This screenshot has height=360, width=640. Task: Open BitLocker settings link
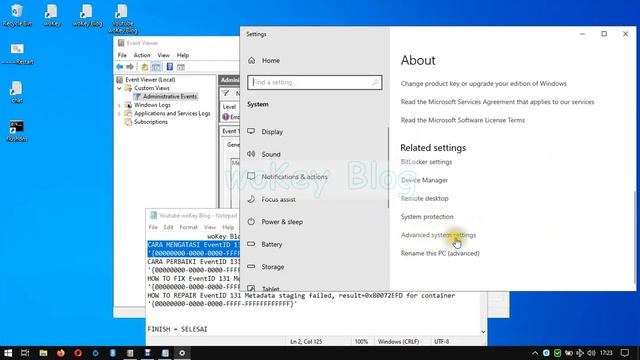[426, 162]
